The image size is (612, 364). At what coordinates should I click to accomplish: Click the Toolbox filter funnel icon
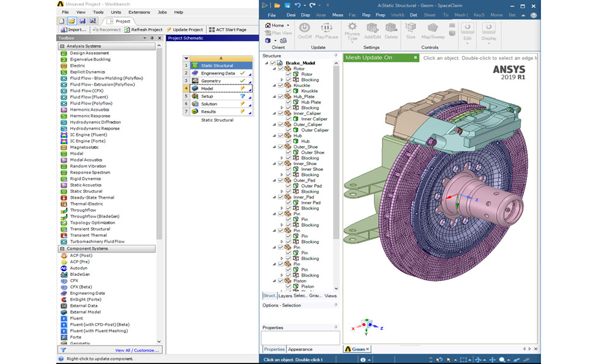tap(63, 351)
